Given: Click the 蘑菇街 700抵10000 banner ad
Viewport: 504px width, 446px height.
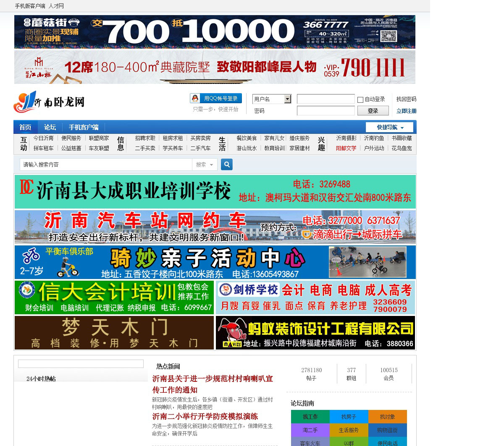Looking at the screenshot, I should [215, 32].
